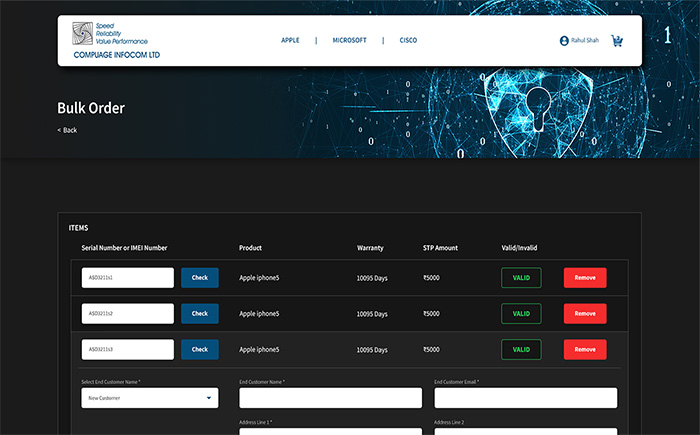Click the Bulk Order page title
Viewport: 700px width, 435px height.
click(x=91, y=108)
